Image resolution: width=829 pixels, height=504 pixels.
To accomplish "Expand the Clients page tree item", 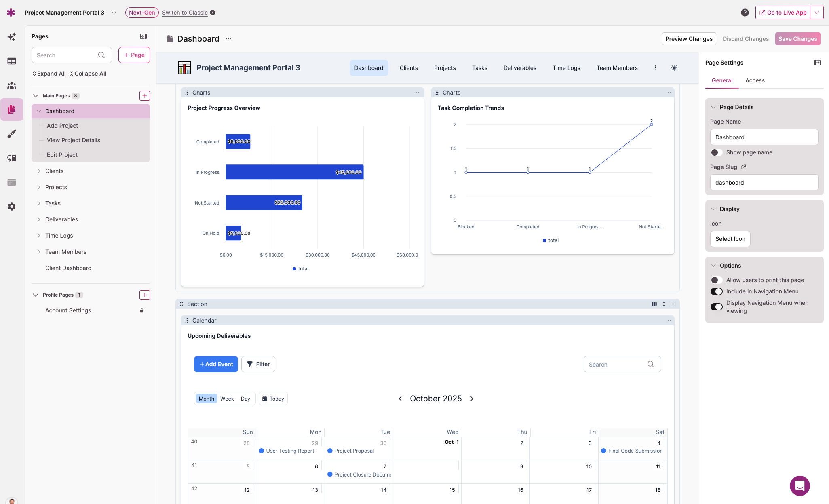I will tap(39, 171).
